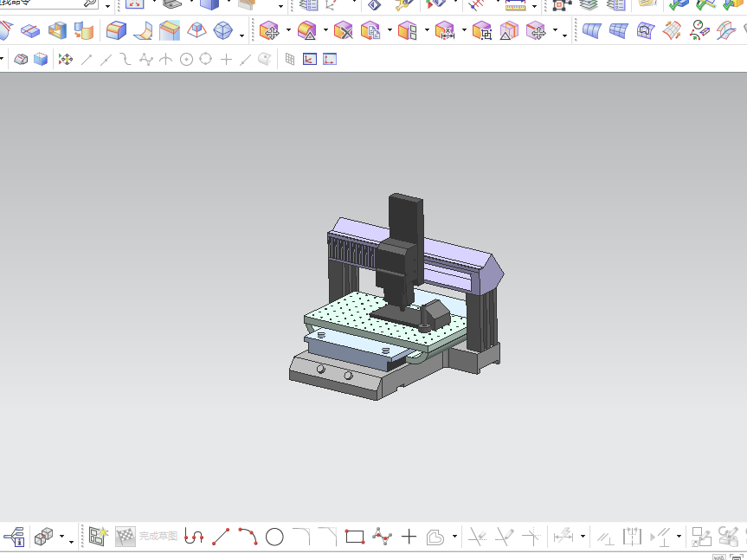
Task: Open the Make Coplanar dropdown arrow
Action: coord(427,30)
